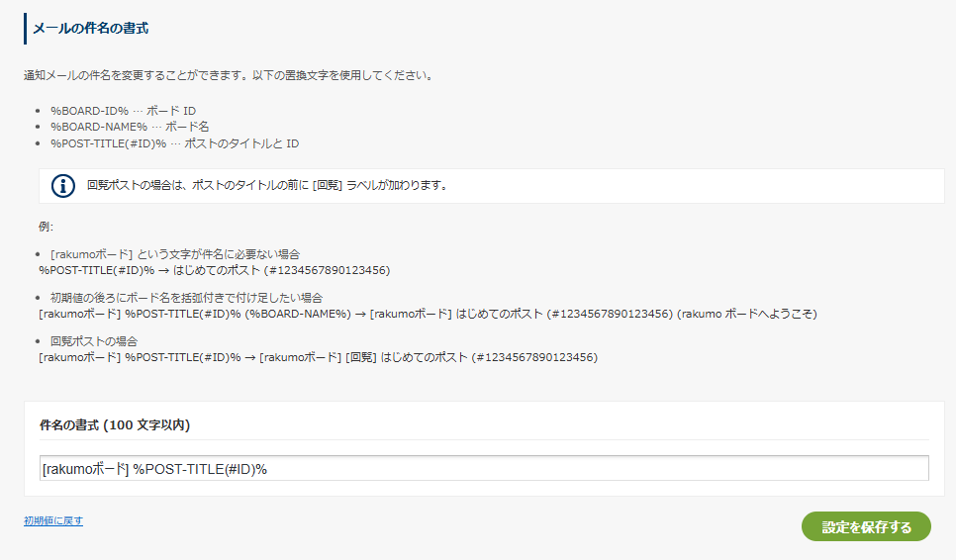This screenshot has height=560, width=956.
Task: Click the 通知メールの件名を変更 description text
Action: pos(229,75)
